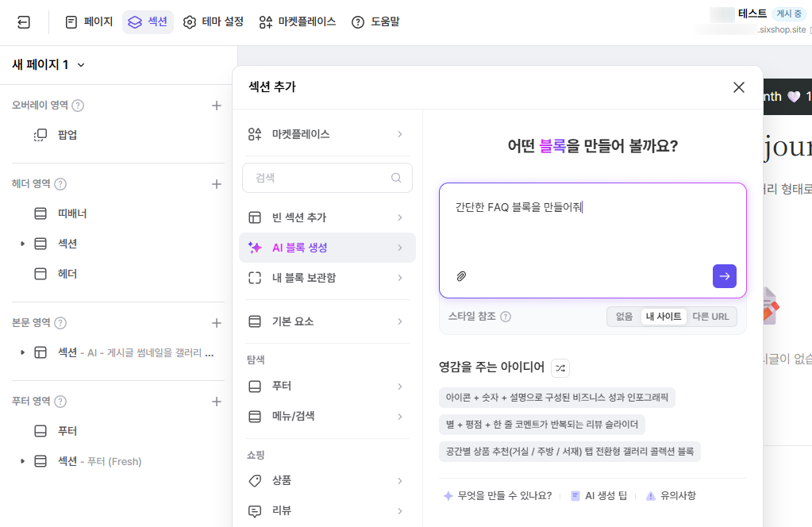Set style reference to 다른 URL
The width and height of the screenshot is (812, 527).
pyautogui.click(x=710, y=317)
